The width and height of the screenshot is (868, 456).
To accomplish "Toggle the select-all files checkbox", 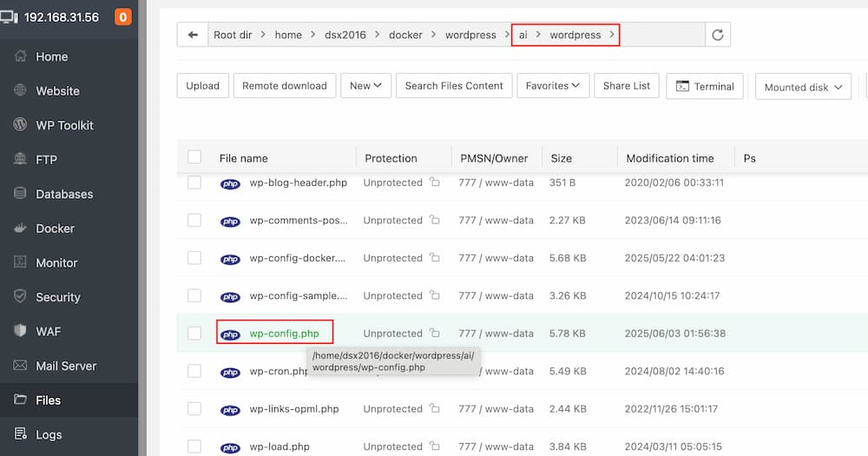I will tap(194, 157).
